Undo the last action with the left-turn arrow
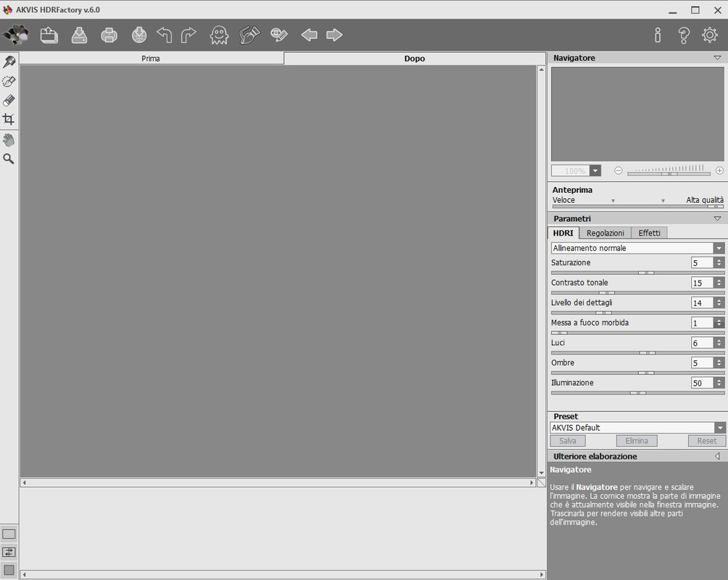Viewport: 728px width, 580px height. [164, 35]
